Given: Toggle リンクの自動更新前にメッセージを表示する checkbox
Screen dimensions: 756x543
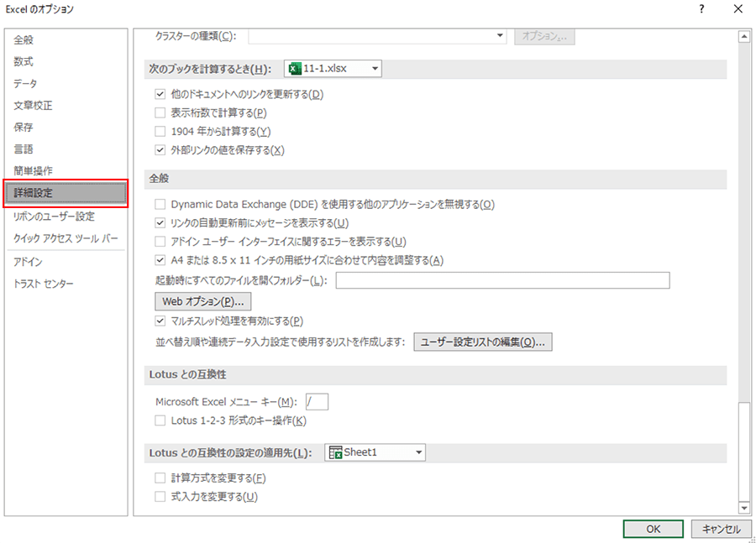Looking at the screenshot, I should (160, 223).
